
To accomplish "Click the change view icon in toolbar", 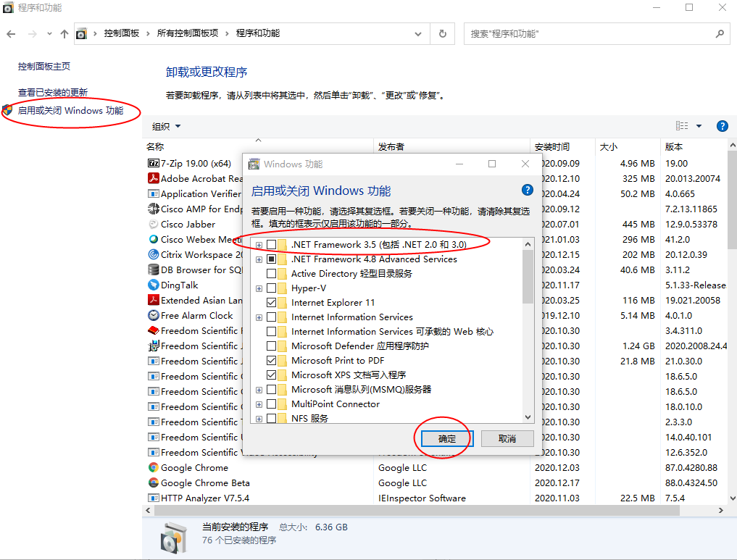I will tap(681, 126).
